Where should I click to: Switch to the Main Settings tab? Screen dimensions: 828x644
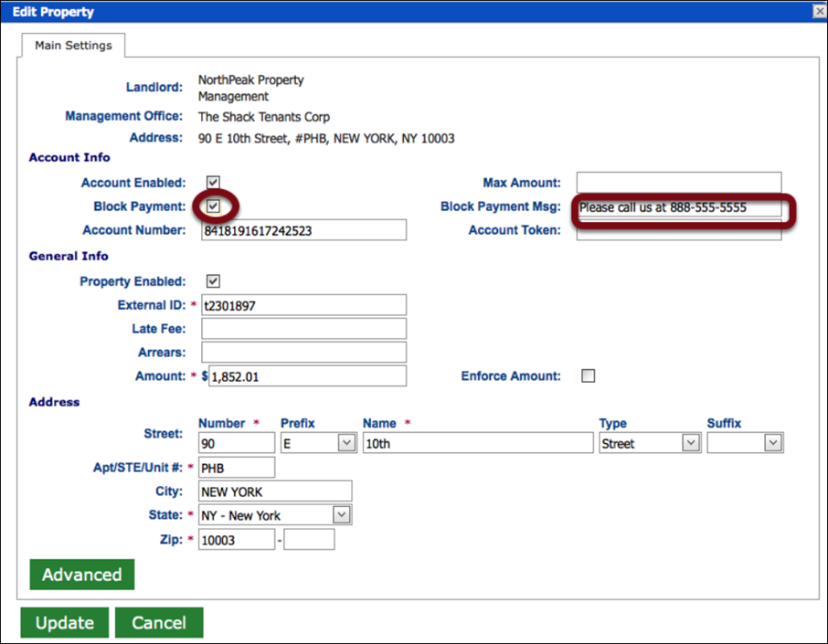73,44
